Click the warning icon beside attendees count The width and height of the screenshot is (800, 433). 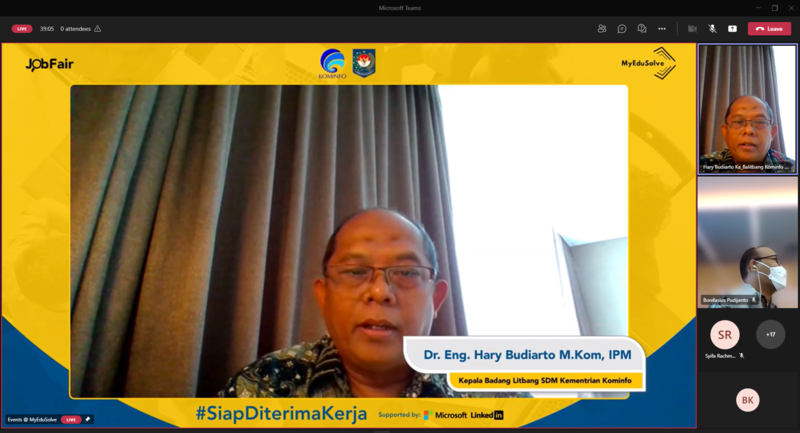(97, 29)
